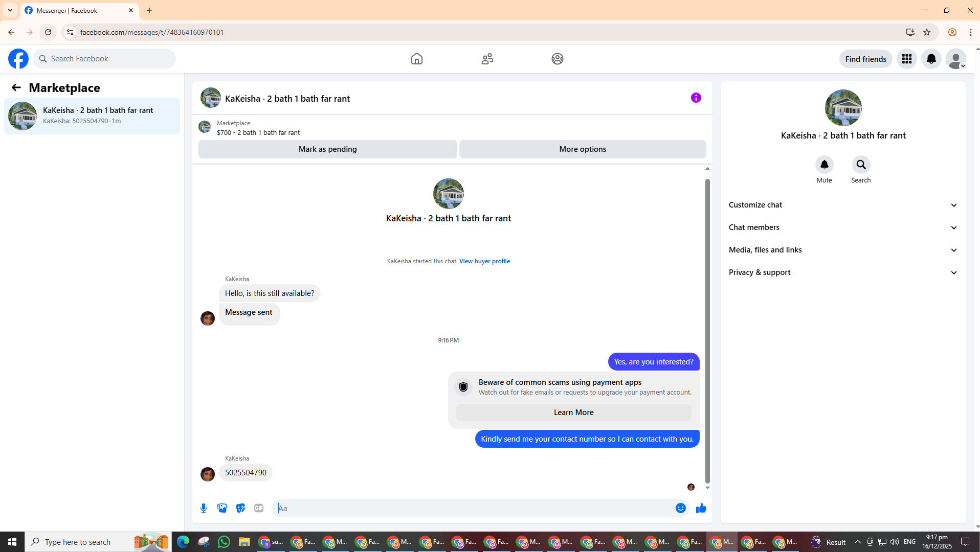Screen dimensions: 980x552
Task: Open the Facebook menu grid icon
Action: pyautogui.click(x=907, y=59)
